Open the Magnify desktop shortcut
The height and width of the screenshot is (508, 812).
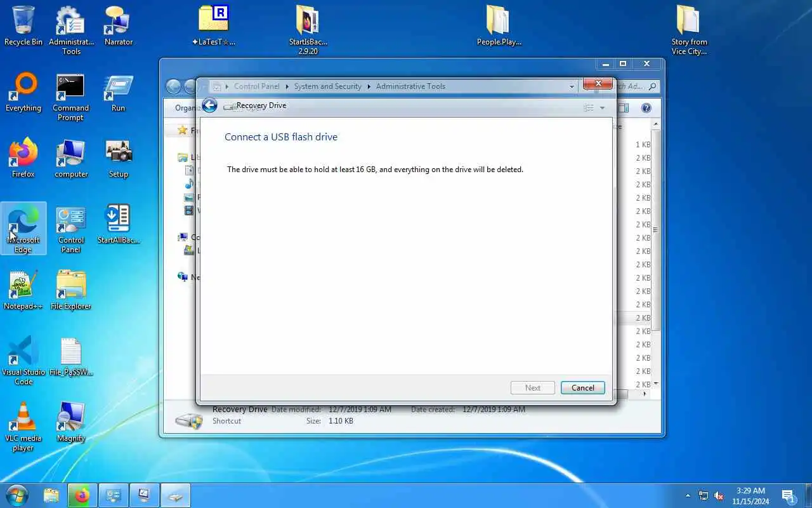pos(71,423)
